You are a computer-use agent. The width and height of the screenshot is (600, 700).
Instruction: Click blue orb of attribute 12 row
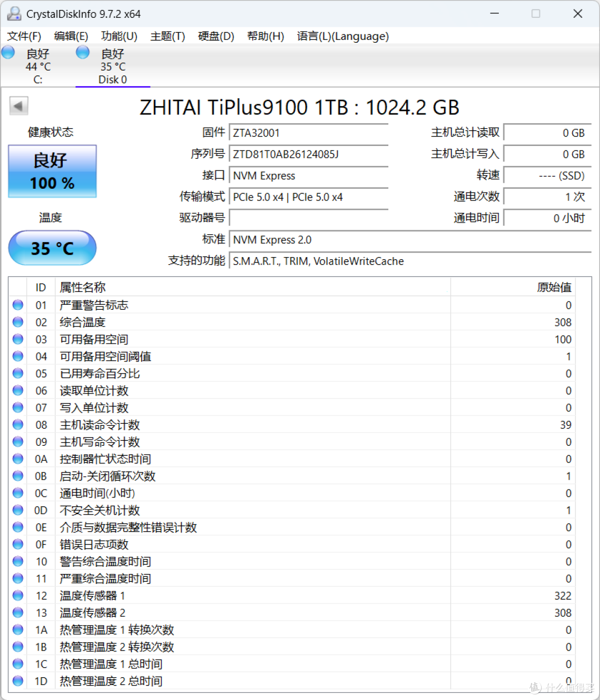18,596
